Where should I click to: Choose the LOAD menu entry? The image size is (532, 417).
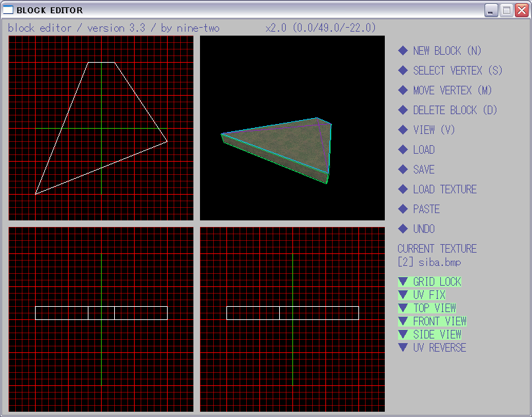[x=423, y=150]
